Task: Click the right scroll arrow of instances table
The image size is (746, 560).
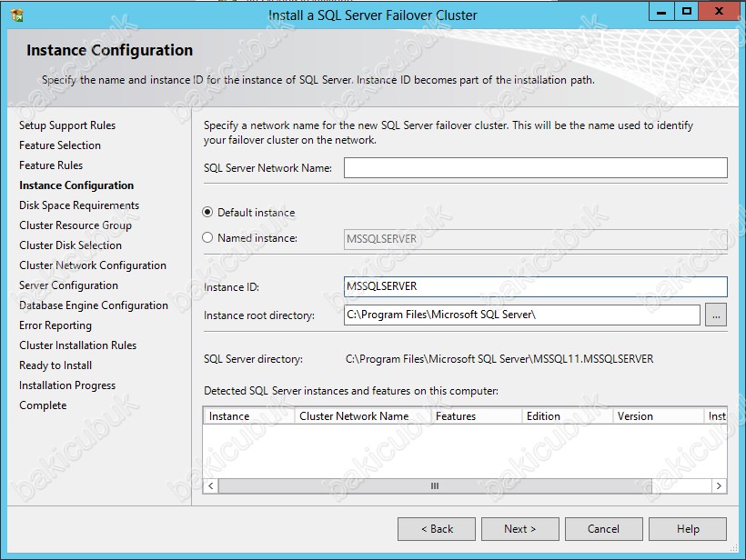Action: (719, 485)
